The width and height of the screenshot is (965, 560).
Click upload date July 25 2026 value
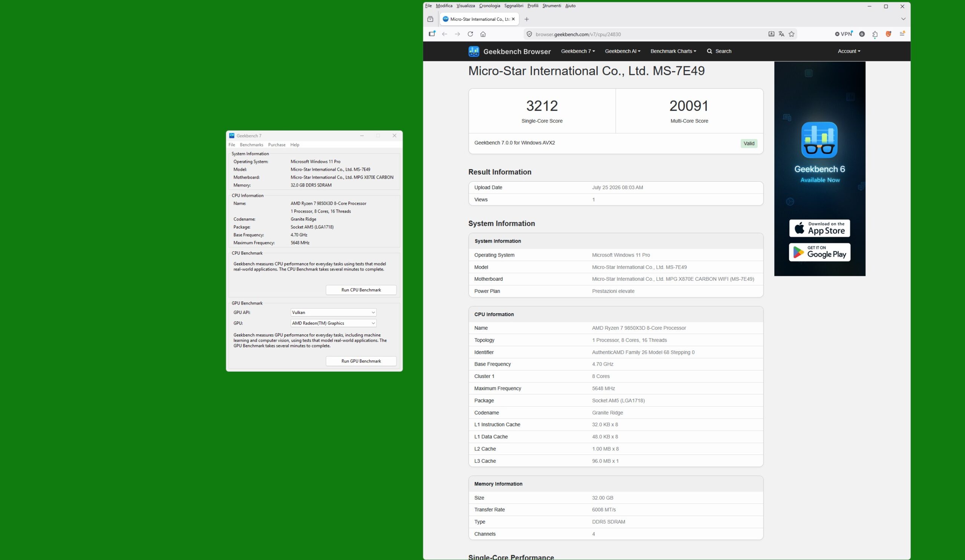tap(617, 188)
